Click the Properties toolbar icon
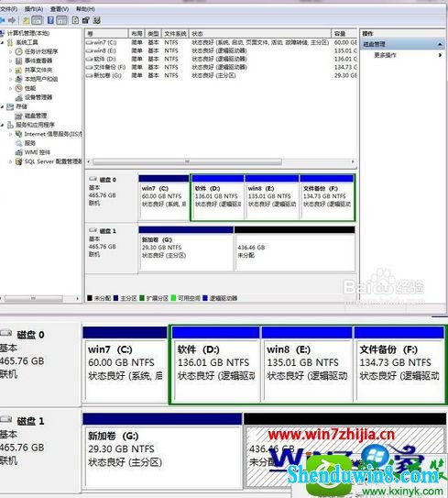This screenshot has width=448, height=498. (86, 21)
